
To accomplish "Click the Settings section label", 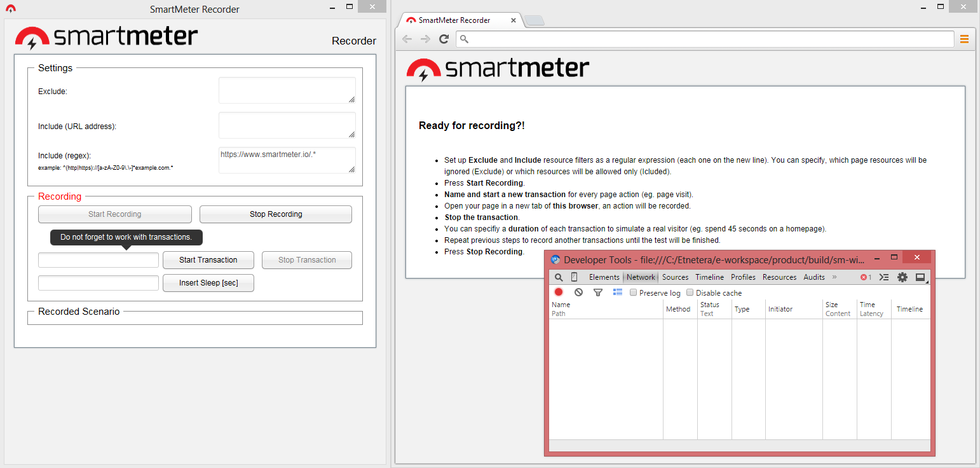I will coord(55,68).
